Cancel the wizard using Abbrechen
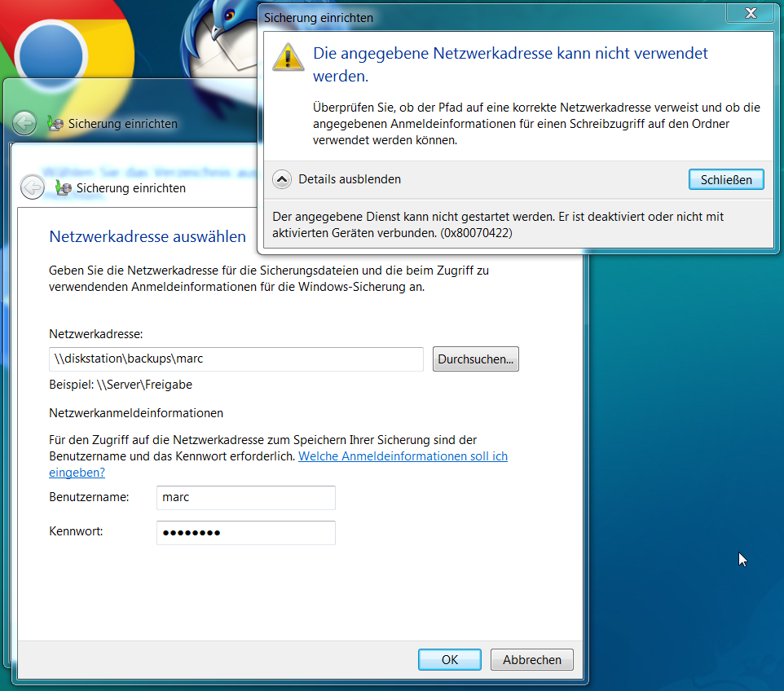 (x=531, y=659)
